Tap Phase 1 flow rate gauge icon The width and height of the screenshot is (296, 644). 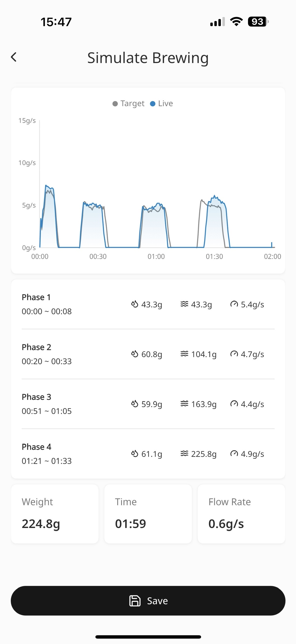tap(234, 304)
